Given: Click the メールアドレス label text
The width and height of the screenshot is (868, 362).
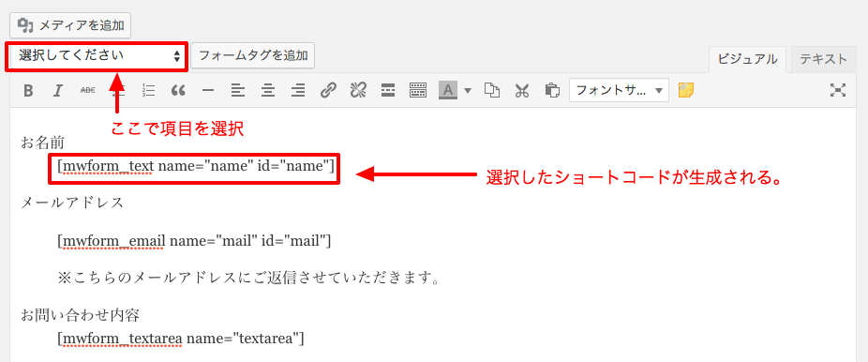Looking at the screenshot, I should click(72, 204).
